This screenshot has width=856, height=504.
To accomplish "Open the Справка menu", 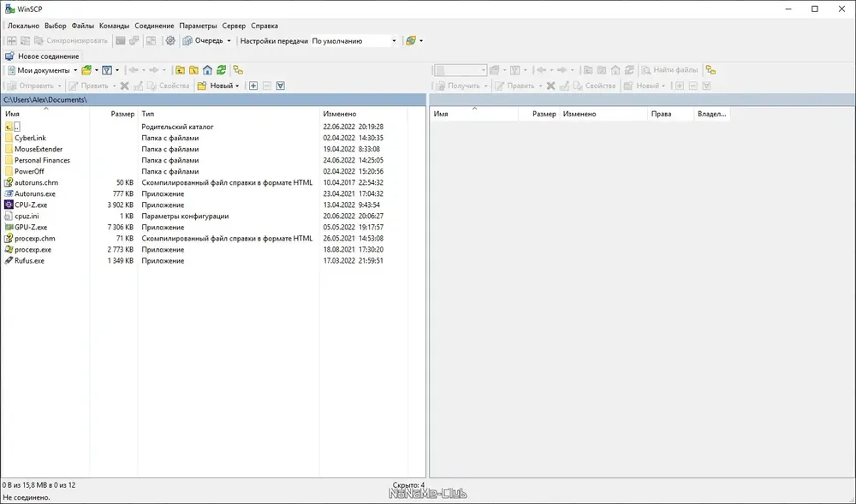I will click(x=265, y=26).
